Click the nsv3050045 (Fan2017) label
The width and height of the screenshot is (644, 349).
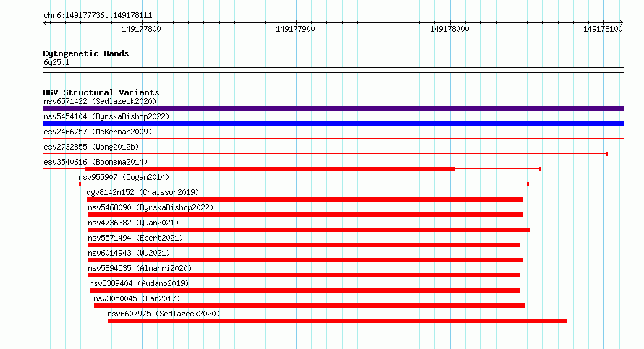point(137,298)
